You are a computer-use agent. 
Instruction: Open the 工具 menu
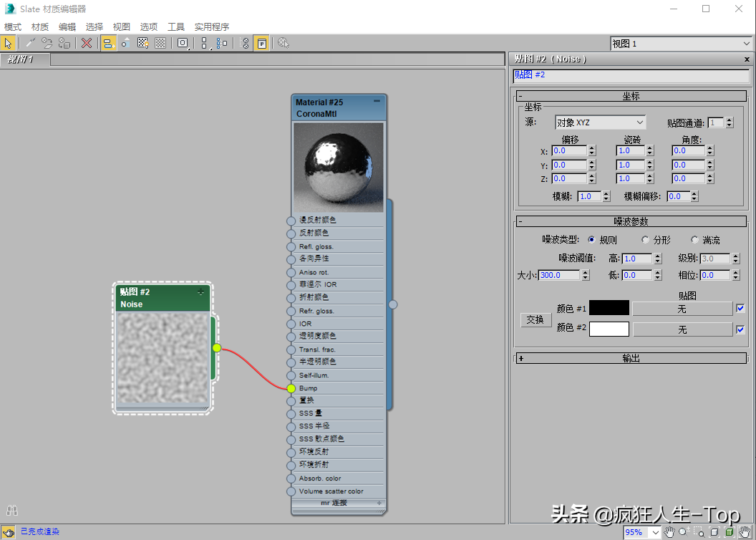[176, 27]
